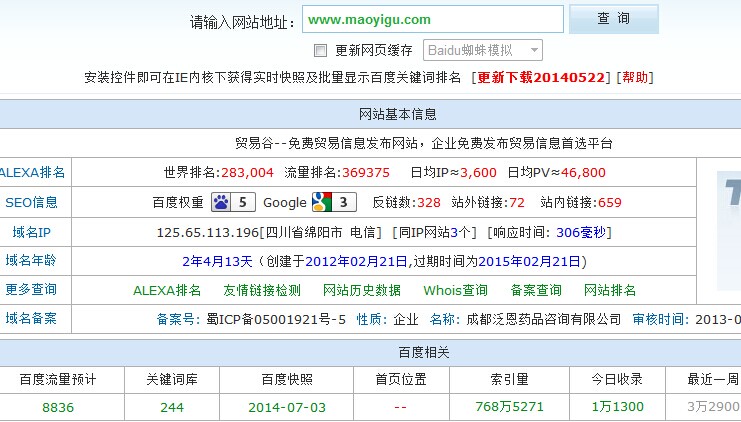Click Baidu traffic estimate value 8836
The height and width of the screenshot is (422, 741).
[x=58, y=407]
